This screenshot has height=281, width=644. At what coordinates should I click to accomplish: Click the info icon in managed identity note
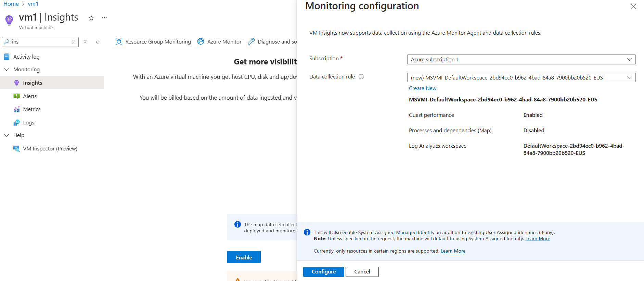tap(307, 232)
